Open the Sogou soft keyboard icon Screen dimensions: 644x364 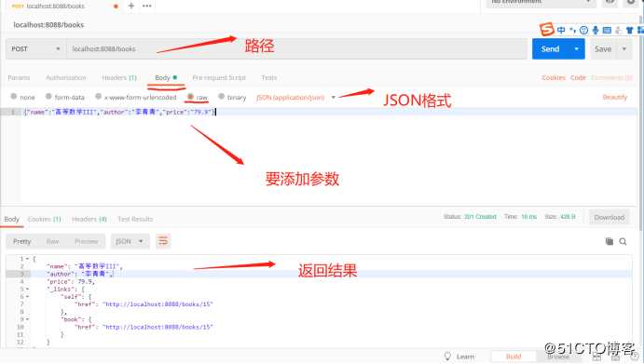[607, 30]
